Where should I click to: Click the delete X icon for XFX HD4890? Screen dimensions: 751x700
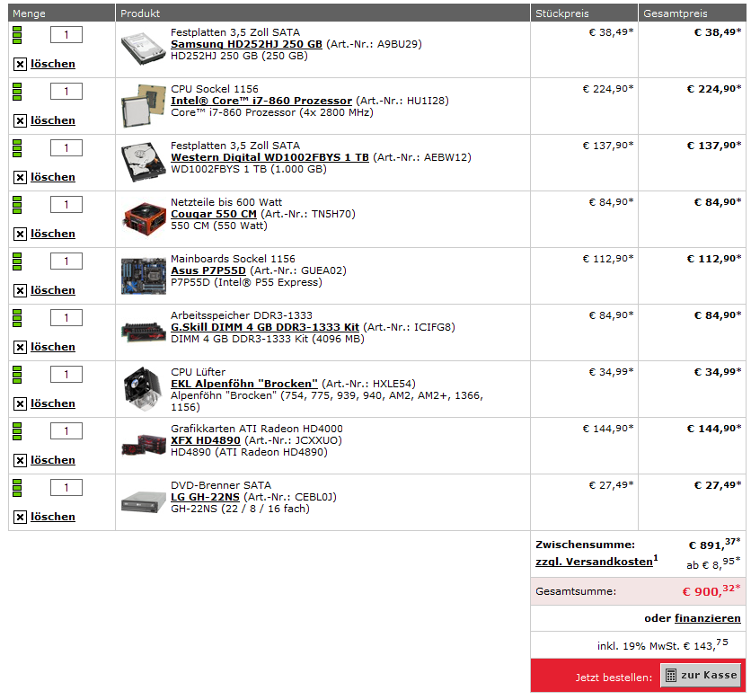click(20, 460)
